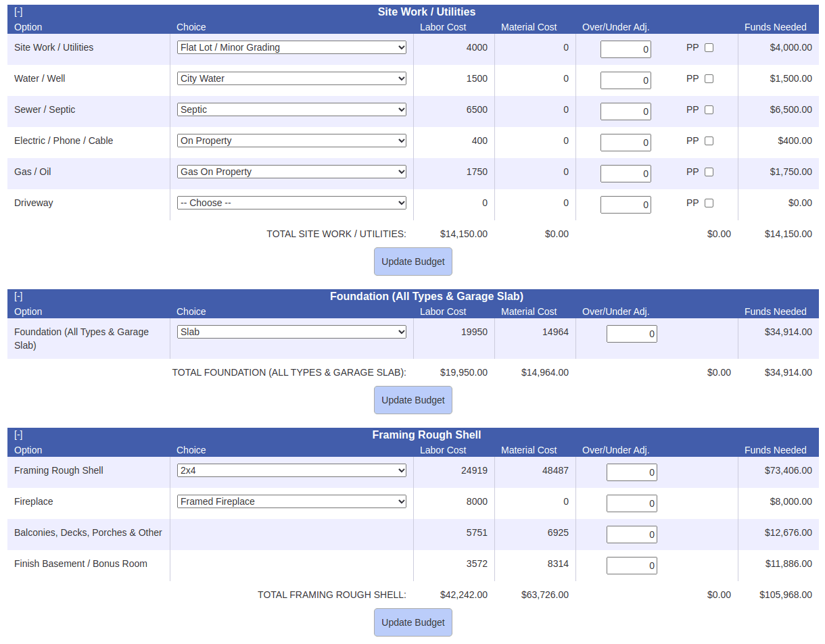
Task: Collapse the Foundation section
Action: [18, 296]
